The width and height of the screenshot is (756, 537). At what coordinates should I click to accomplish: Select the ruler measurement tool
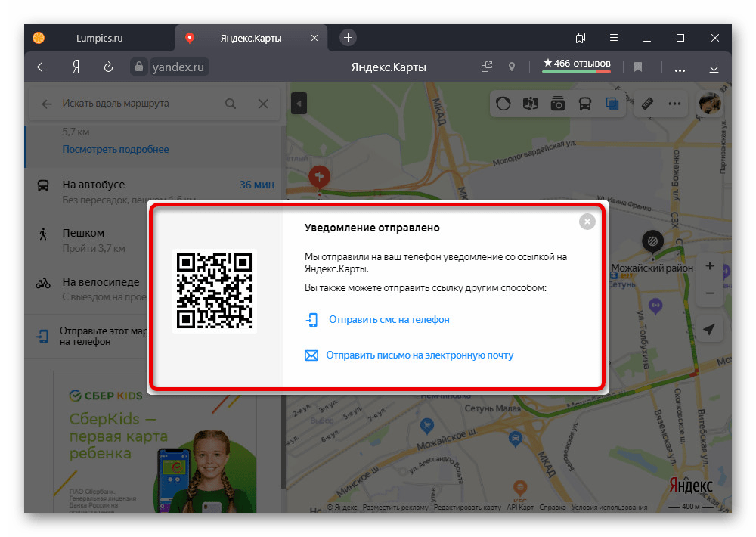point(647,104)
